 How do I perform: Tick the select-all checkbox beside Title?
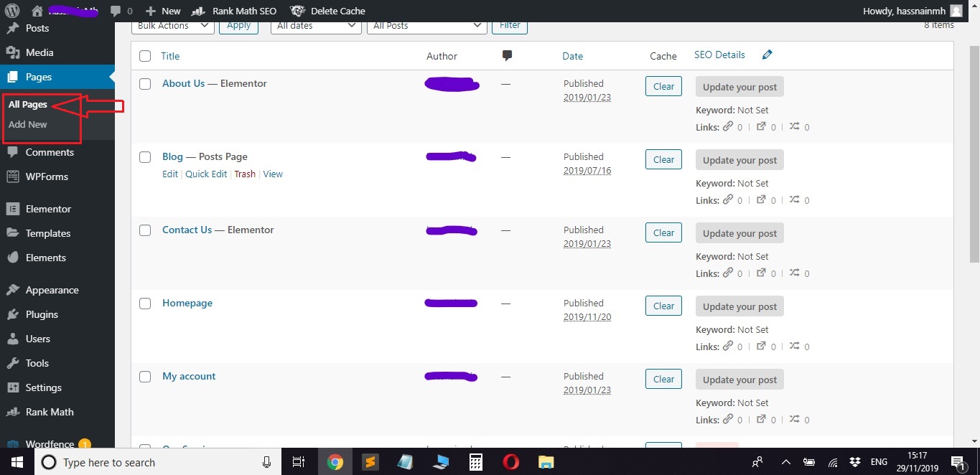coord(145,56)
